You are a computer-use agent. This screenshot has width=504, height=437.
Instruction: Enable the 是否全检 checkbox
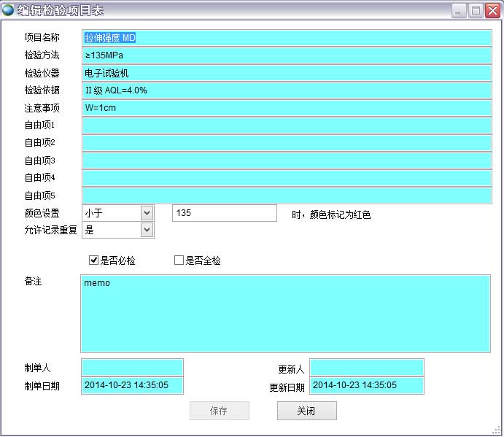click(x=179, y=260)
